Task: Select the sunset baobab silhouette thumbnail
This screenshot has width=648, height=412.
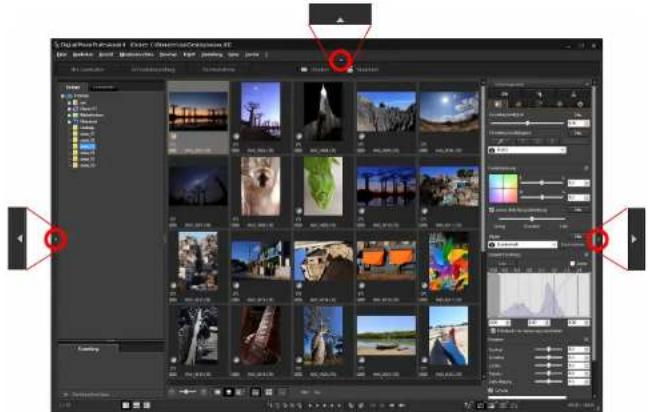Action: pyautogui.click(x=198, y=112)
